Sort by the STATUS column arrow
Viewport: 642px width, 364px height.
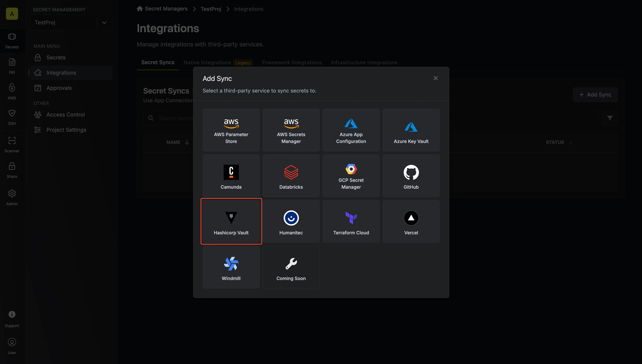click(x=571, y=142)
